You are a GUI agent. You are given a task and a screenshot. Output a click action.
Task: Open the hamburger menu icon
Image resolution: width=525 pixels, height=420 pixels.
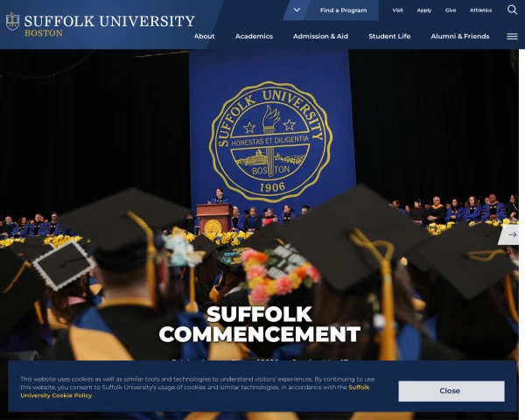512,36
